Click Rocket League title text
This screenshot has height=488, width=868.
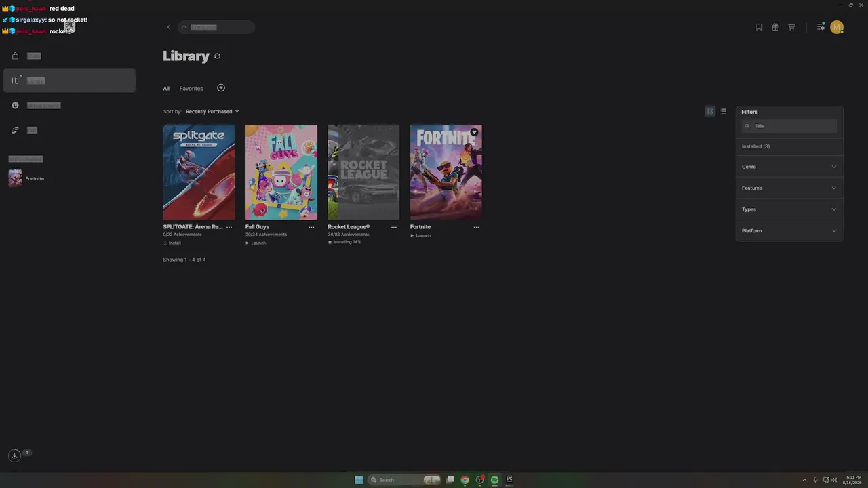(349, 227)
